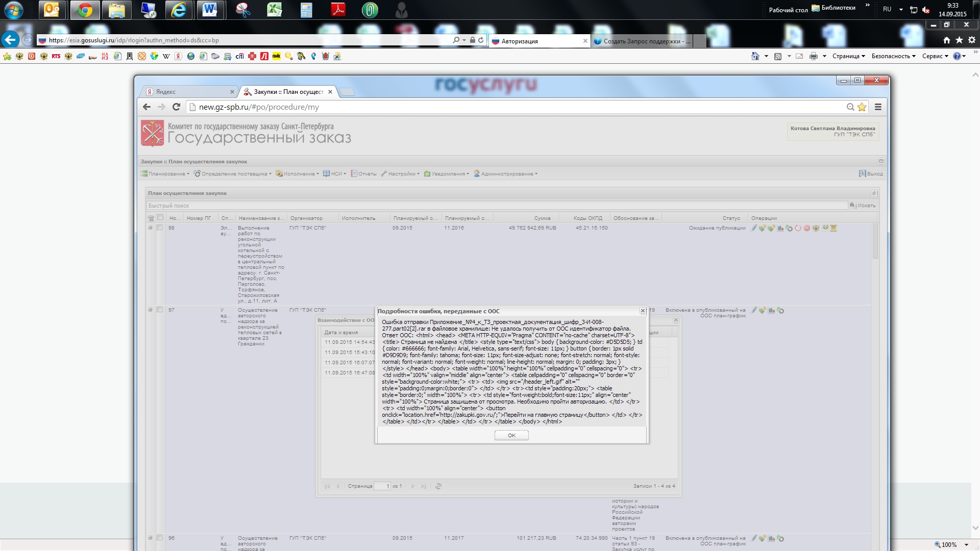
Task: Open IE home icon at top right
Action: click(947, 40)
